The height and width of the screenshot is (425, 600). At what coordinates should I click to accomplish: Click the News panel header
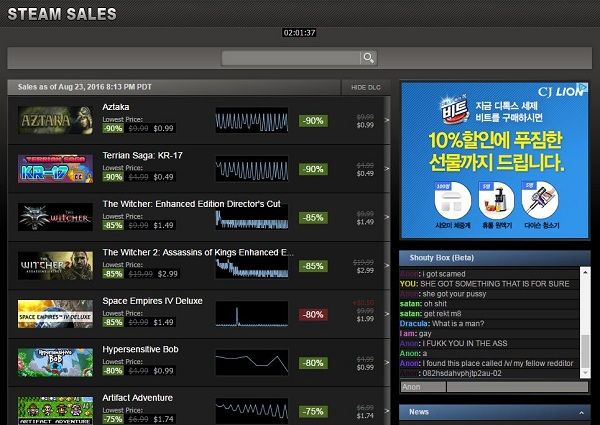[x=494, y=412]
